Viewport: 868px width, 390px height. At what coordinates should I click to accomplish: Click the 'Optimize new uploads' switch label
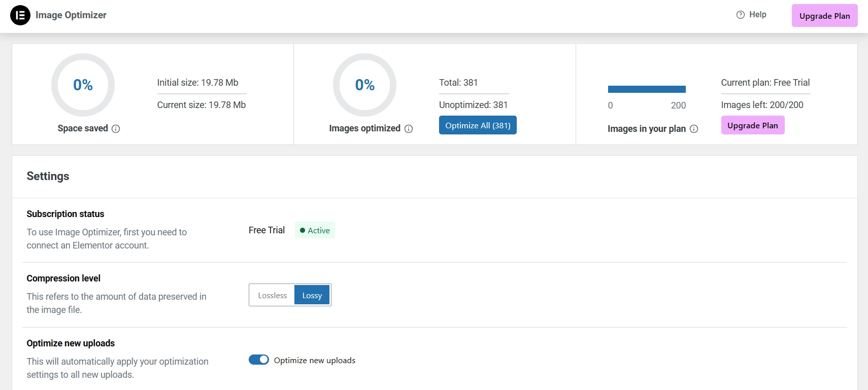click(315, 360)
